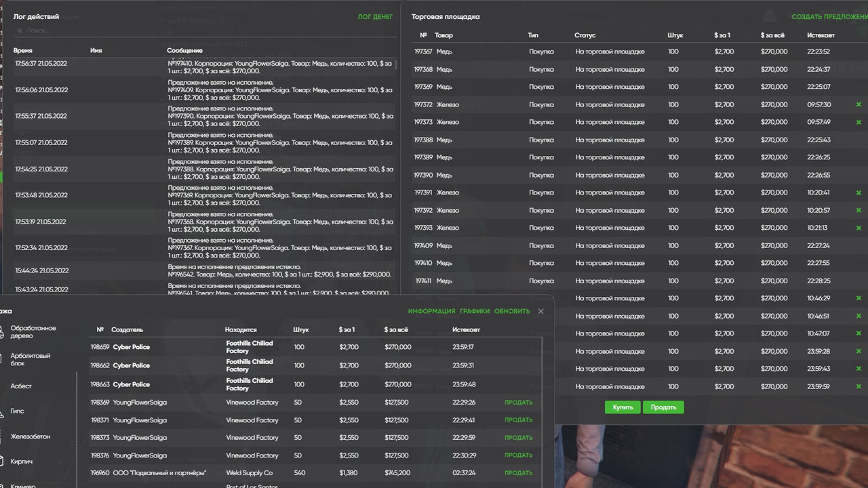Sort the action log by Время header
Image resolution: width=868 pixels, height=488 pixels.
(x=23, y=51)
